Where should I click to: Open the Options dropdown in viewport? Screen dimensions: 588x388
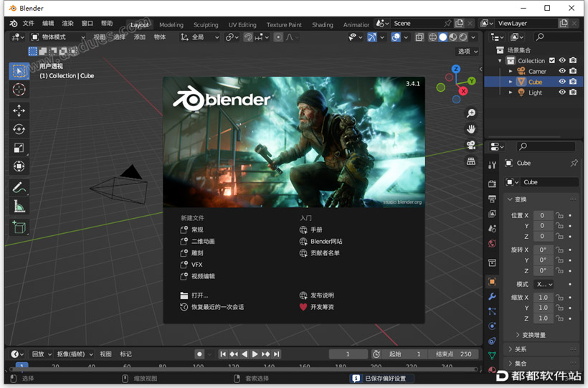click(x=468, y=52)
